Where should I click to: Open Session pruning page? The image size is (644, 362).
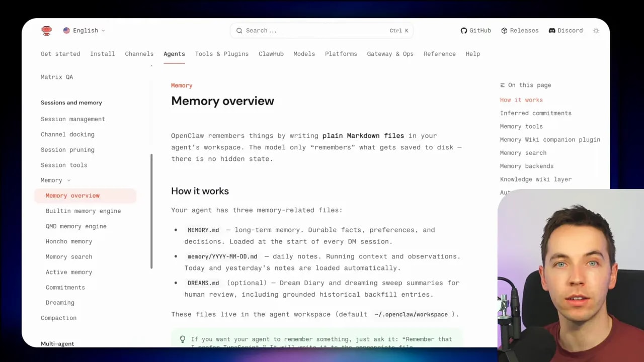[67, 150]
